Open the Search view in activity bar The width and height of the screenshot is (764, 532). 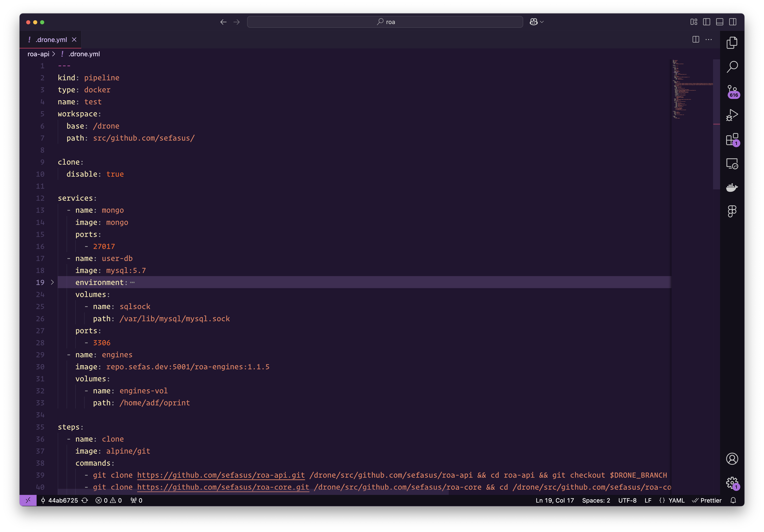[x=732, y=67]
